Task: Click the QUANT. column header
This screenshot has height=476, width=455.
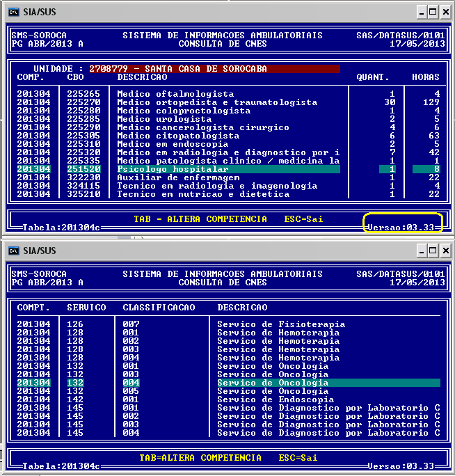Action: [x=373, y=77]
